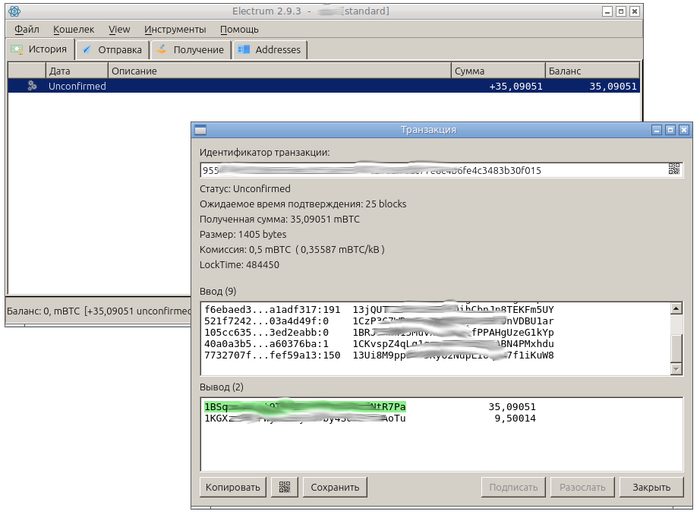Screen dimensions: 700x518
Task: Open the View menu
Action: [119, 29]
